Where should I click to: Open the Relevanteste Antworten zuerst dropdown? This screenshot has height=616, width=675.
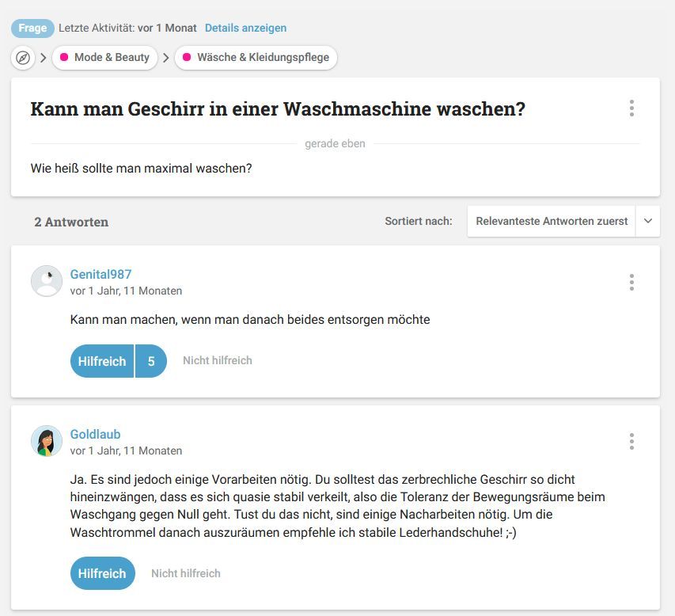click(x=552, y=222)
